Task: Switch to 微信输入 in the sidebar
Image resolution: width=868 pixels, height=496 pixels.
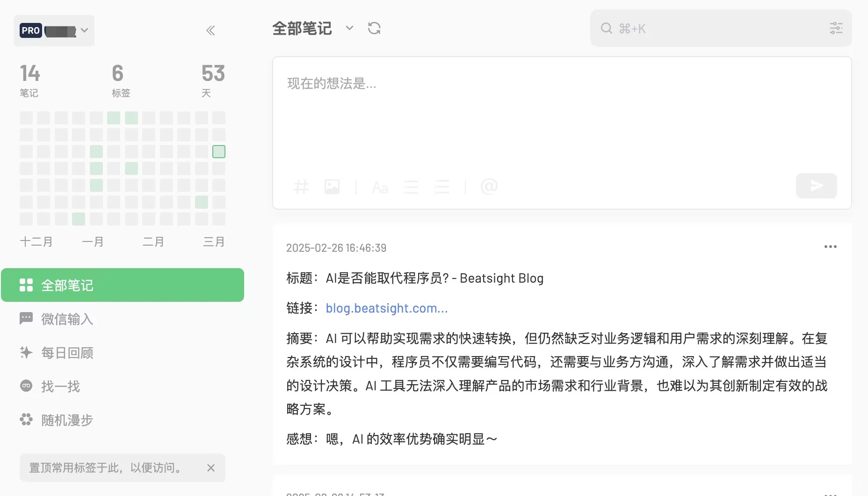Action: point(66,319)
